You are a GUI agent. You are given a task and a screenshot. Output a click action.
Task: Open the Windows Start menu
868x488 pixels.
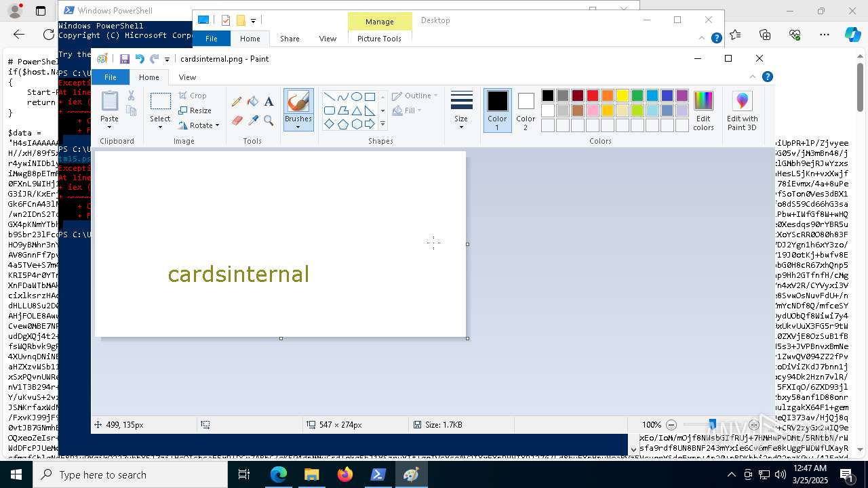16,475
